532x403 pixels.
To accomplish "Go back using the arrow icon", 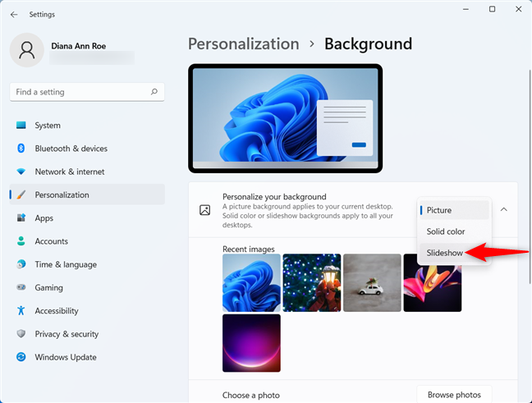I will [14, 15].
